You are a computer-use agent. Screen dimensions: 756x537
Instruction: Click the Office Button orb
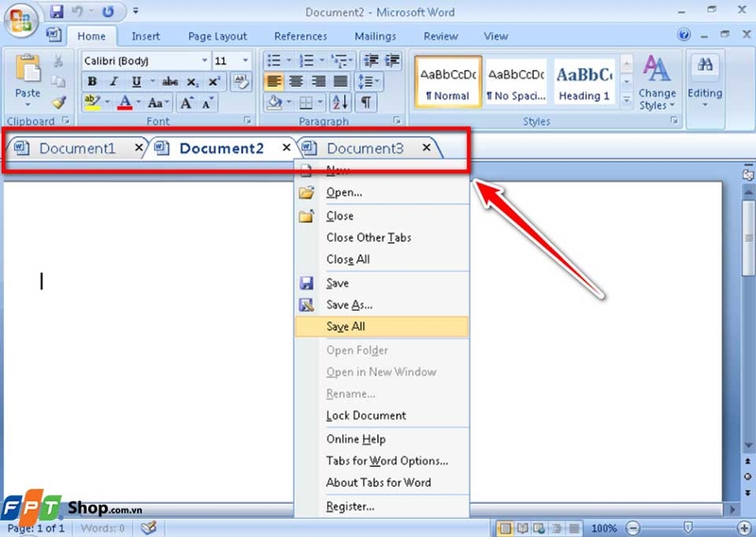[21, 21]
